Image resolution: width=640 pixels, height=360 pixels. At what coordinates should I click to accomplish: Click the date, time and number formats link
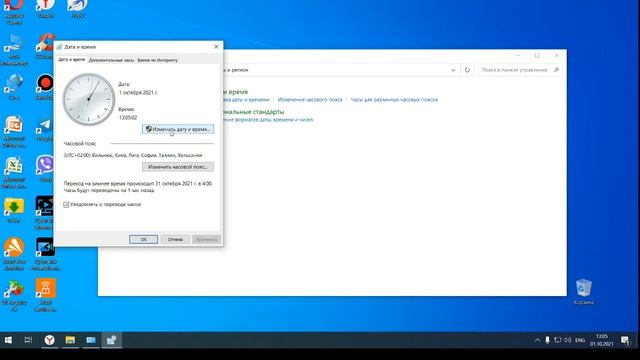[268, 120]
